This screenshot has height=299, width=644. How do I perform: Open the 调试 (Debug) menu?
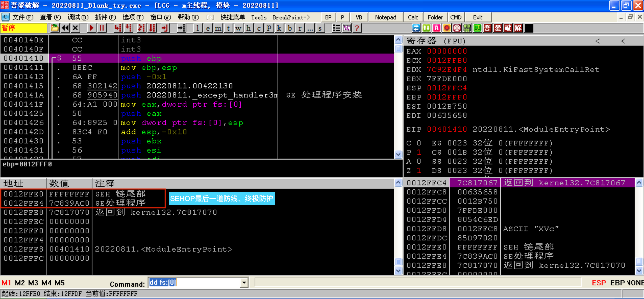78,17
